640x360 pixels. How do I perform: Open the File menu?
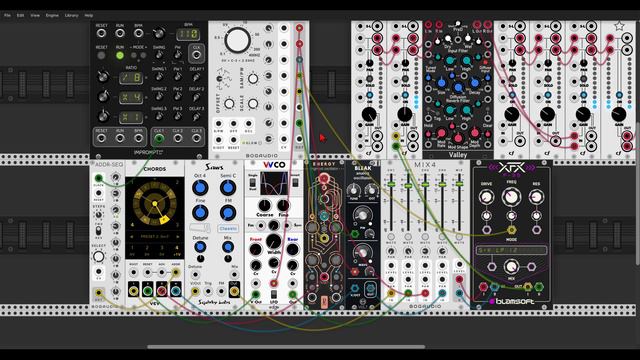click(7, 15)
